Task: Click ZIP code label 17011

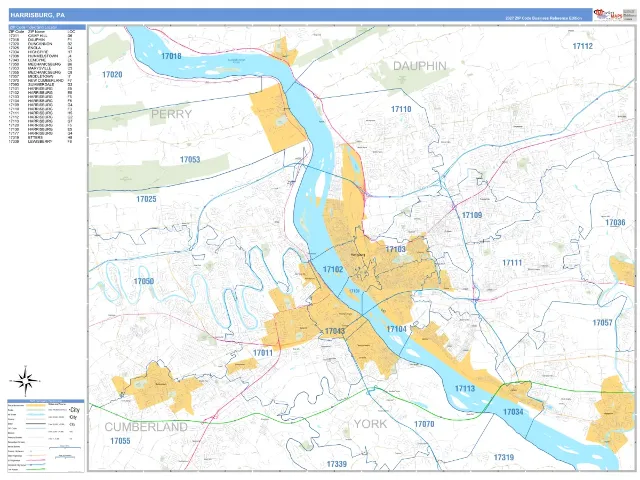Action: coord(262,353)
